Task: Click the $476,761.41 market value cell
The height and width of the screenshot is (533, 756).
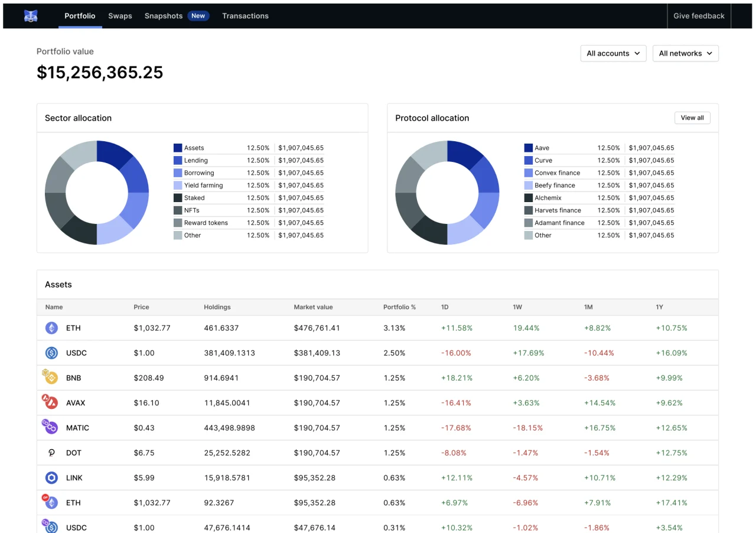Action: coord(317,328)
